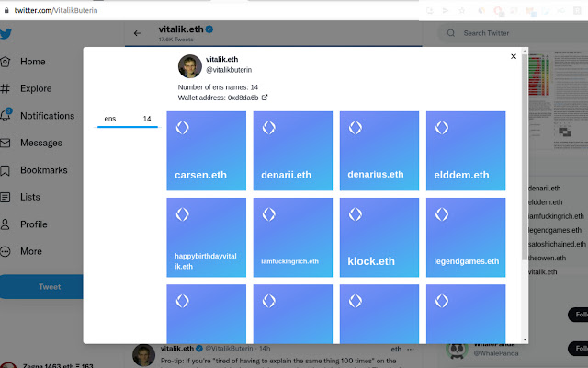
Task: Open the denarius.eth card
Action: (x=379, y=151)
